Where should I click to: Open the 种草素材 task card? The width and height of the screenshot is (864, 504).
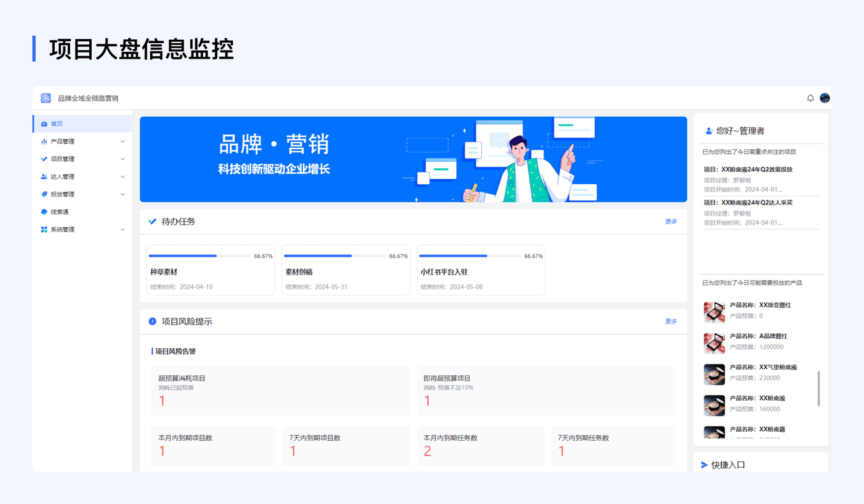(x=211, y=270)
